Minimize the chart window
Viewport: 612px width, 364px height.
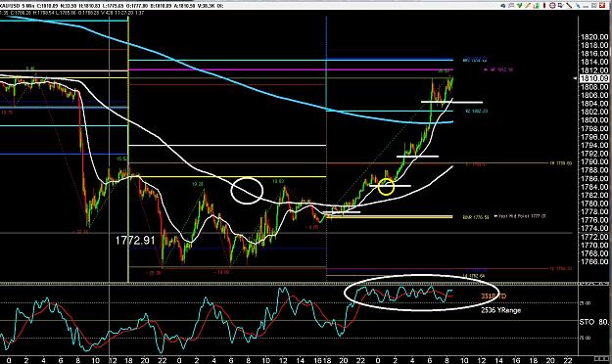tap(586, 6)
